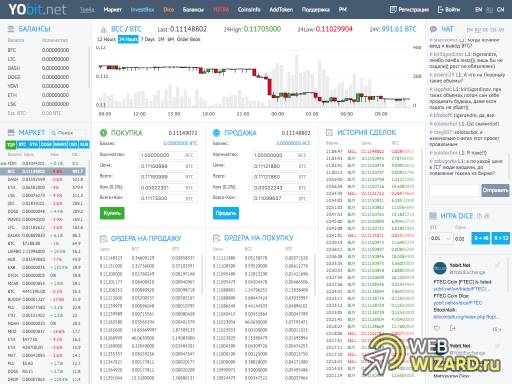
Task: Click the R < 48 dice button
Action: pos(481,238)
